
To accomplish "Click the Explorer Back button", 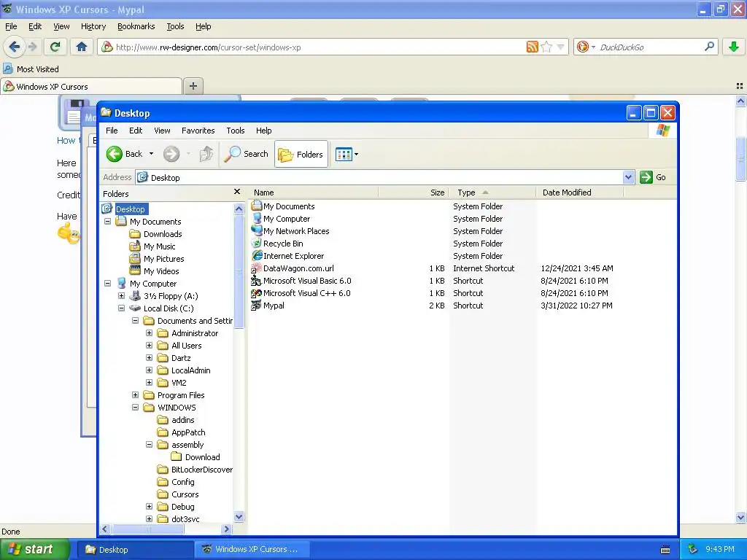I will pos(125,154).
